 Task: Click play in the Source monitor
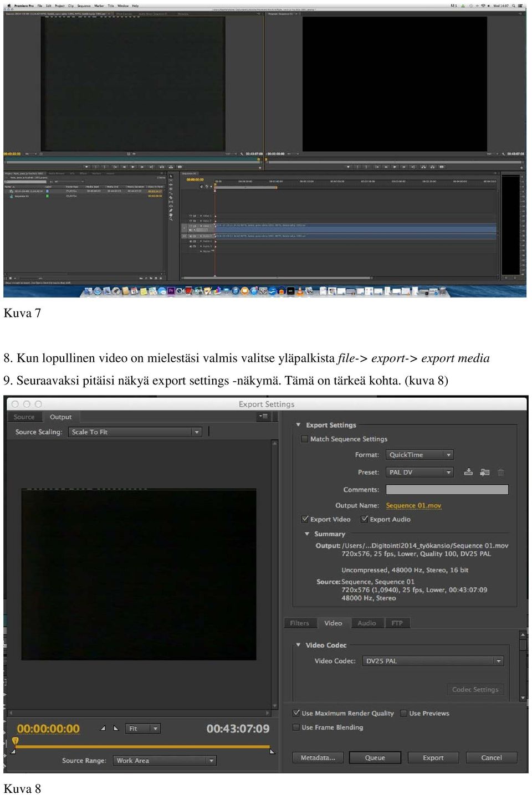point(132,166)
